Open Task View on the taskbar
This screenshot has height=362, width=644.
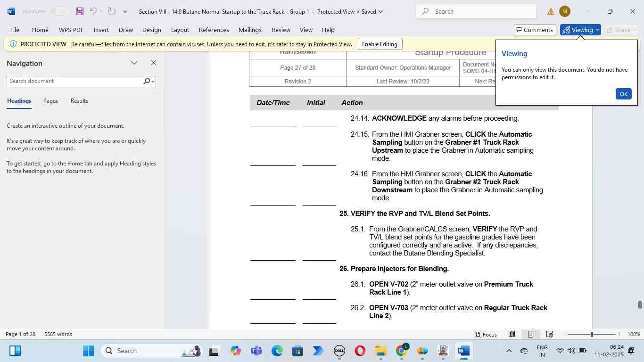click(x=214, y=351)
